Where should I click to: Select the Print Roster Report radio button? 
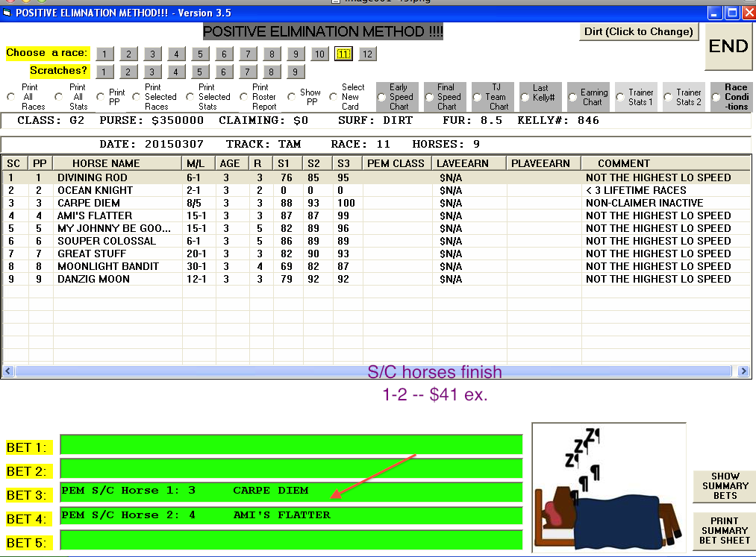coord(244,97)
